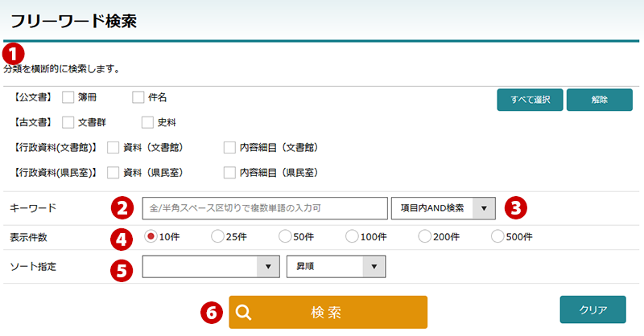Open the 項目内AND検索 dropdown
The width and height of the screenshot is (644, 336).
pyautogui.click(x=444, y=208)
